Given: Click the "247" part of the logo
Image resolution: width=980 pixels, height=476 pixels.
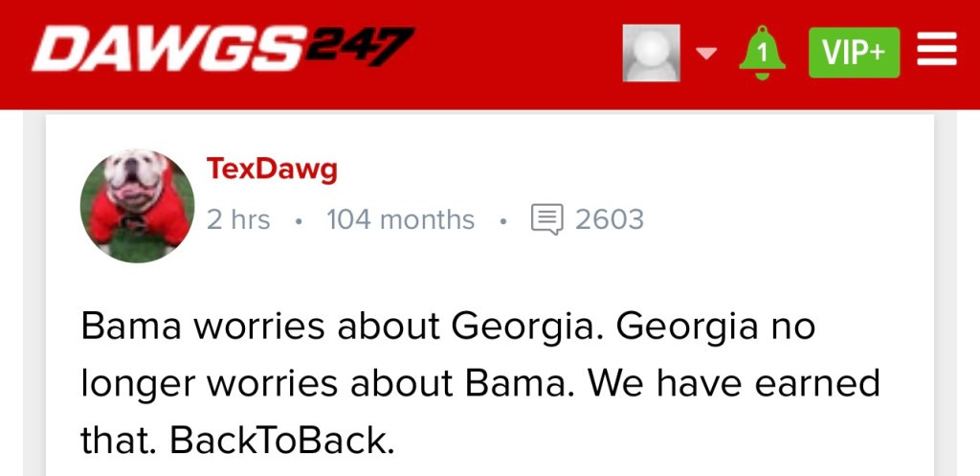Looking at the screenshot, I should [x=366, y=48].
